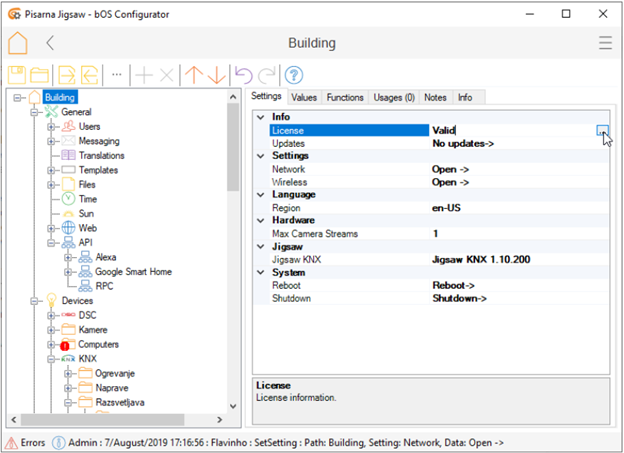The image size is (624, 453).
Task: Go back with the left chevron
Action: click(x=50, y=44)
